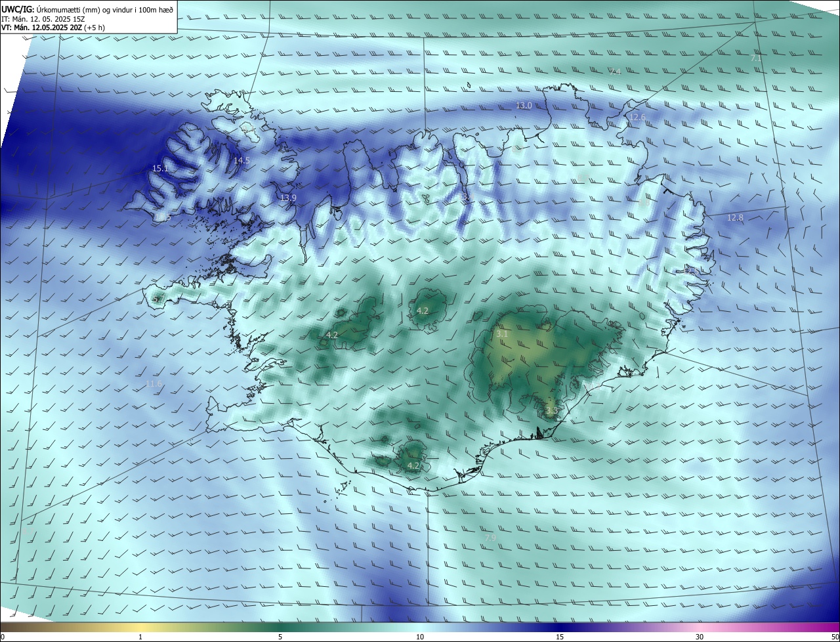
Task: Click the 14.5 value label
Action: point(241,160)
